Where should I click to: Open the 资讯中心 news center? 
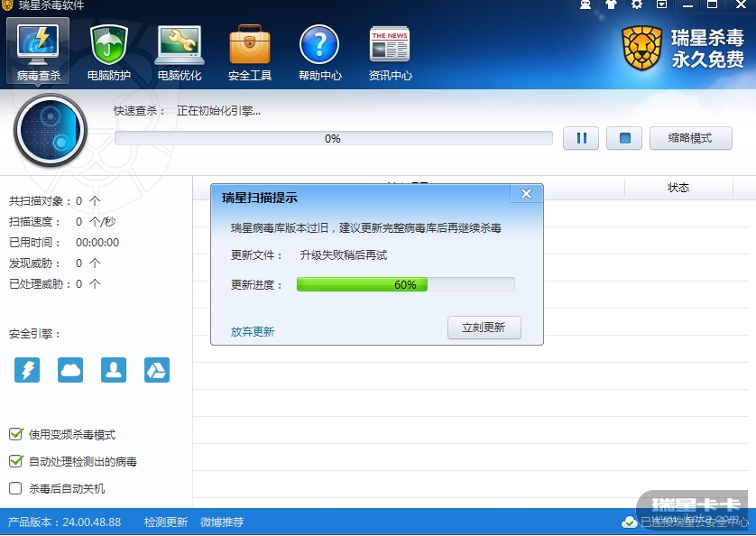point(390,51)
